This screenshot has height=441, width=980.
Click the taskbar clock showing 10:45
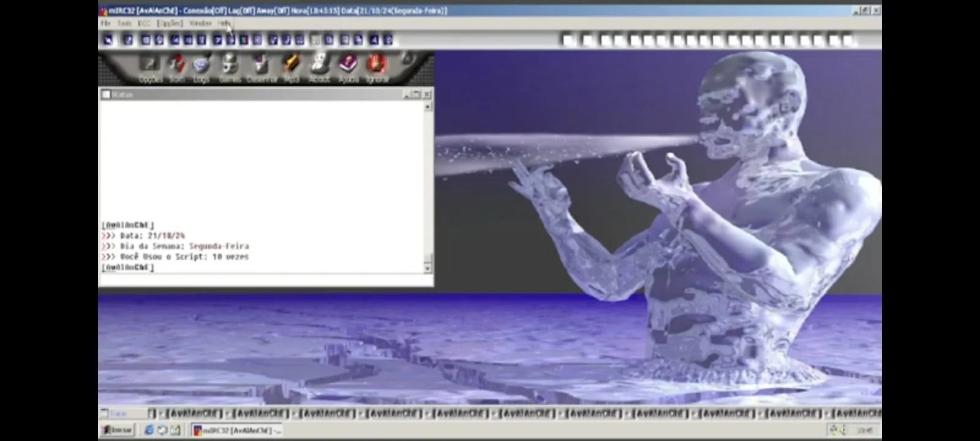point(865,431)
